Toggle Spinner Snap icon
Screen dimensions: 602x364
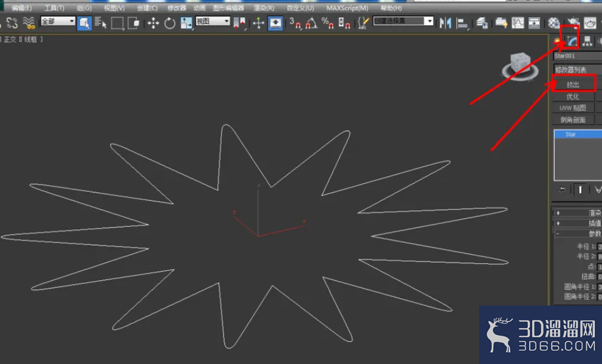(x=344, y=23)
